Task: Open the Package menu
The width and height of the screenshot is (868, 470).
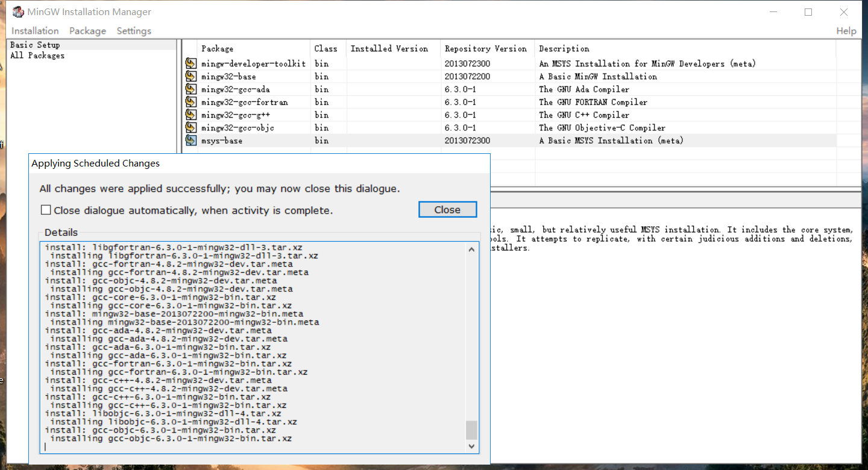Action: (87, 31)
